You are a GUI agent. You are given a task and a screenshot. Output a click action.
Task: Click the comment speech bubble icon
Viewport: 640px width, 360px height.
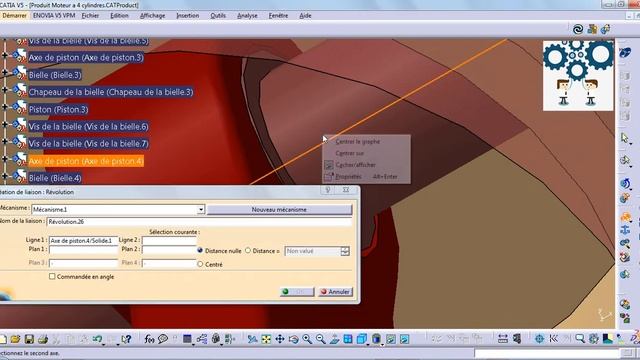(x=163, y=339)
